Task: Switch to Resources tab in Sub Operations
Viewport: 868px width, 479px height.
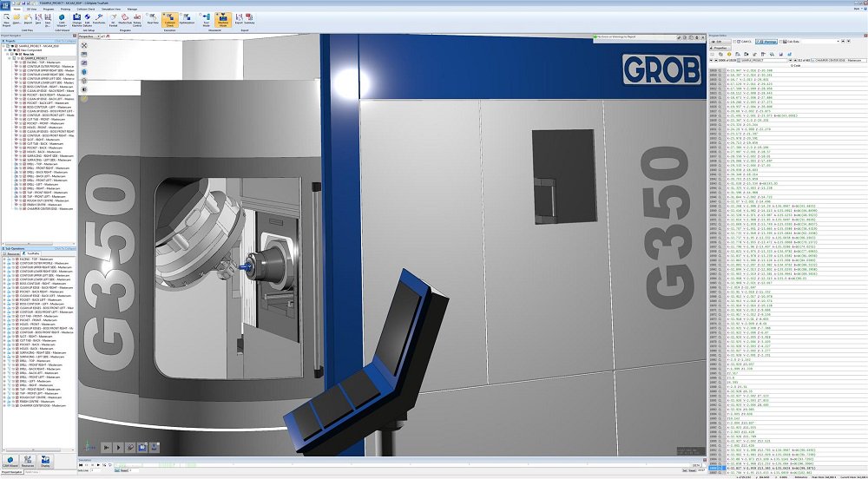Action: click(x=11, y=253)
